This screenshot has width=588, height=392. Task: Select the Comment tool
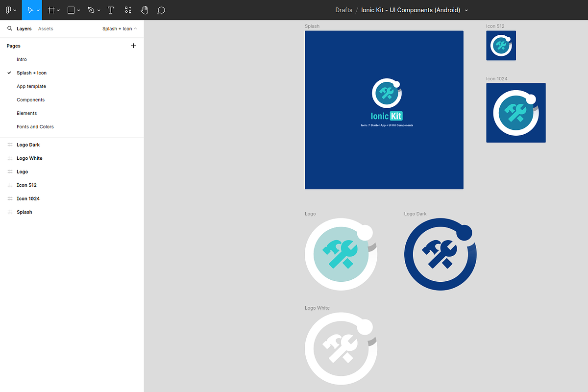[x=161, y=10]
